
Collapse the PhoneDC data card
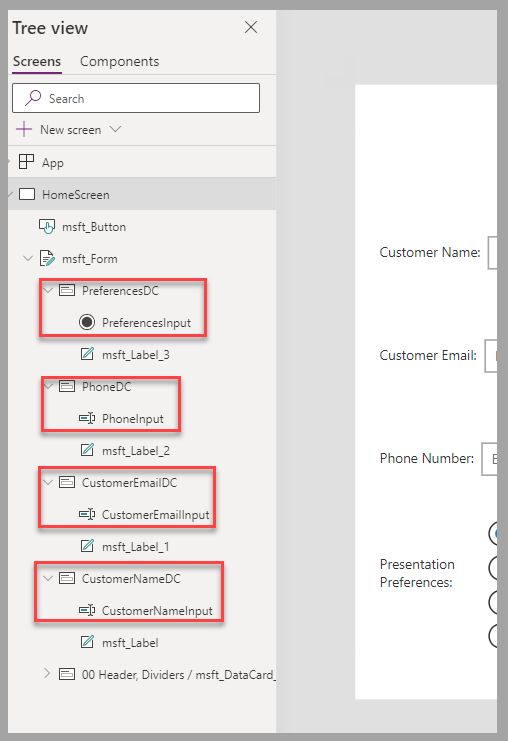pyautogui.click(x=48, y=386)
